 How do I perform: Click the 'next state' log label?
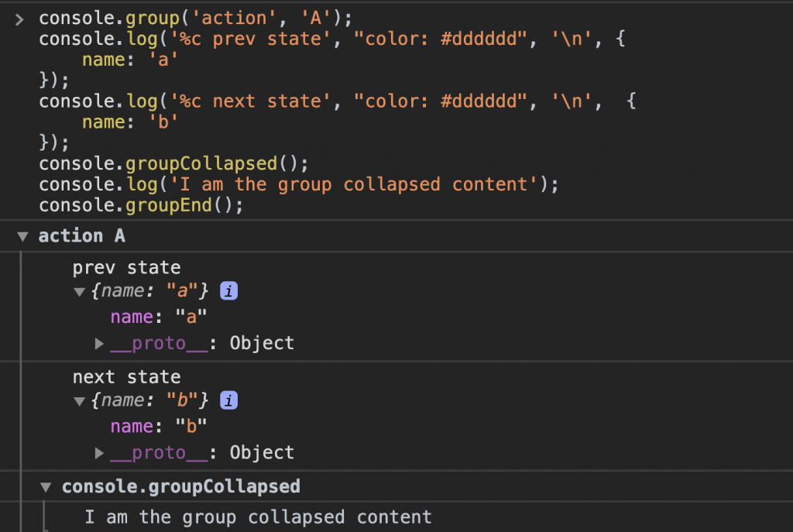pyautogui.click(x=126, y=377)
